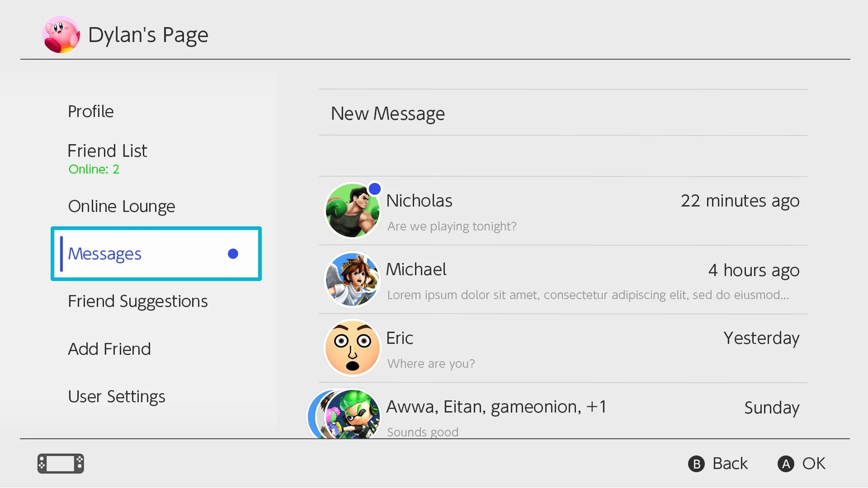Open the Profile menu item
The image size is (868, 488).
click(91, 112)
